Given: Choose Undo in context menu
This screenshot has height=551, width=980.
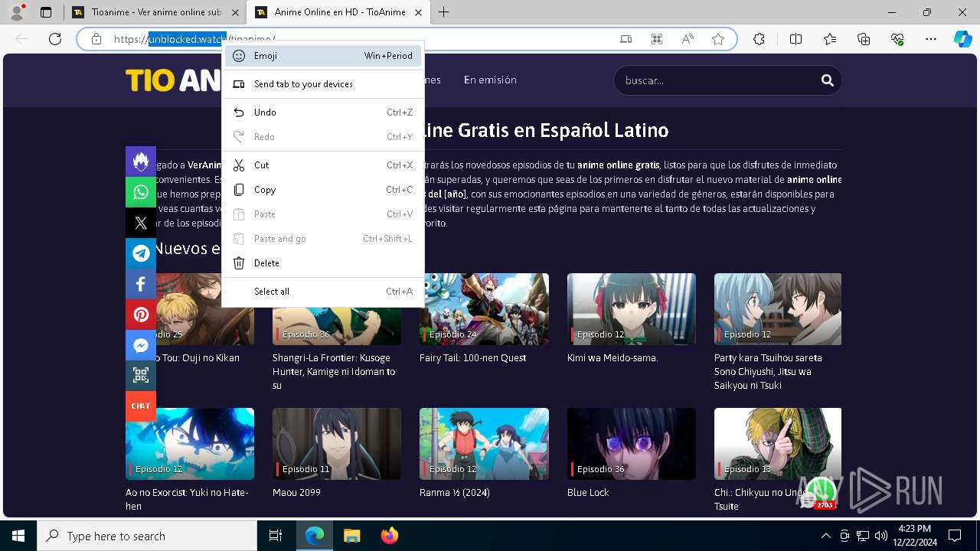Looking at the screenshot, I should (323, 112).
